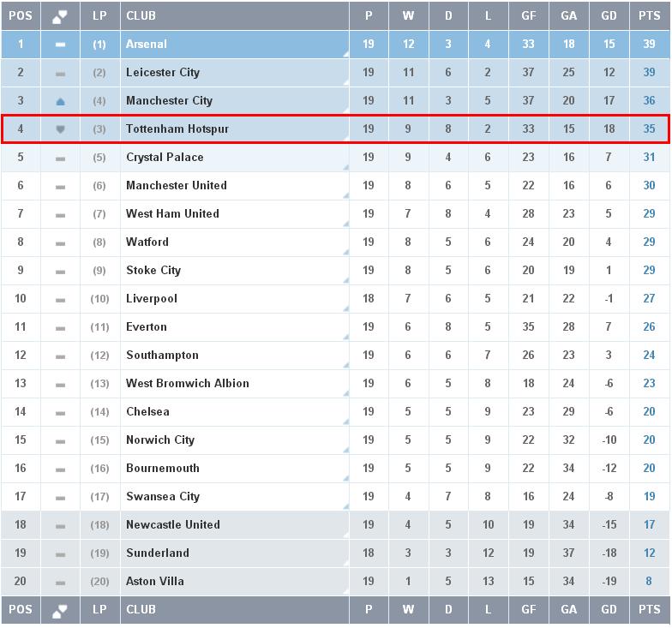Click the up-arrow movement icon beside Manchester City

(x=60, y=101)
